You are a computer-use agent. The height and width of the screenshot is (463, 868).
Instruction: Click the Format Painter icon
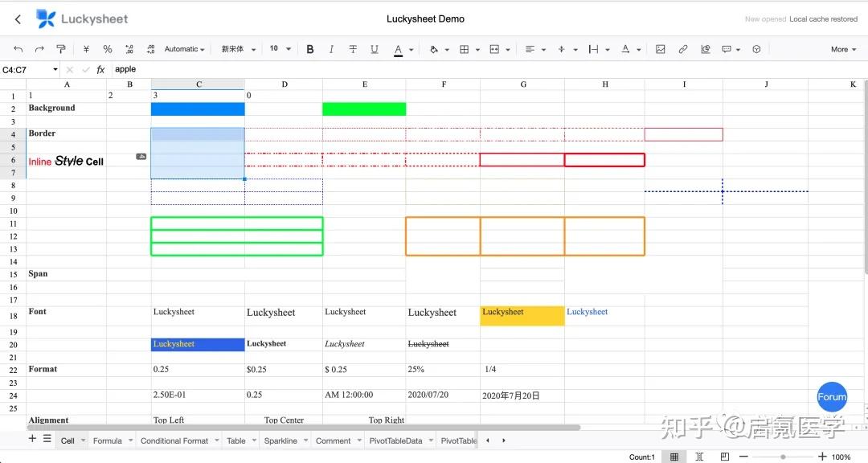(x=60, y=49)
